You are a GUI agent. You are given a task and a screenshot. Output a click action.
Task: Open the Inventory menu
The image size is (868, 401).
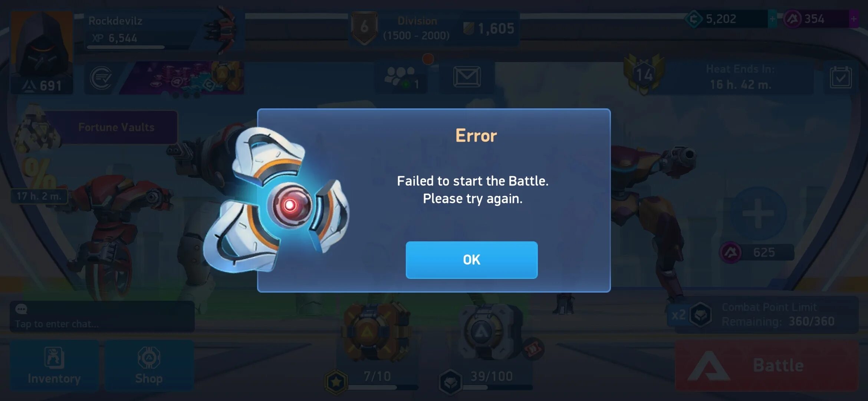click(x=54, y=366)
